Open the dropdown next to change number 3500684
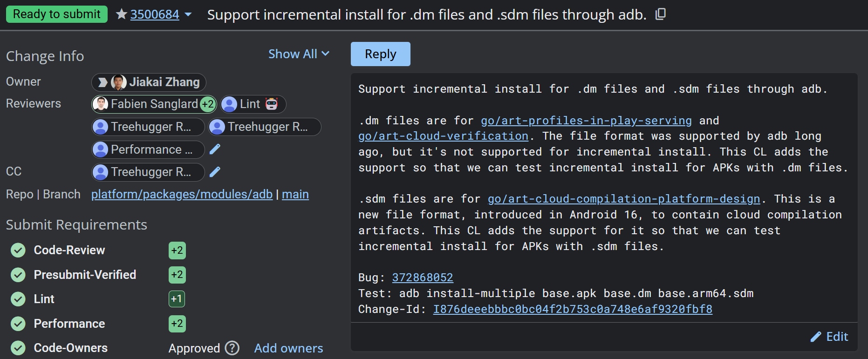This screenshot has height=359, width=868. (x=188, y=14)
